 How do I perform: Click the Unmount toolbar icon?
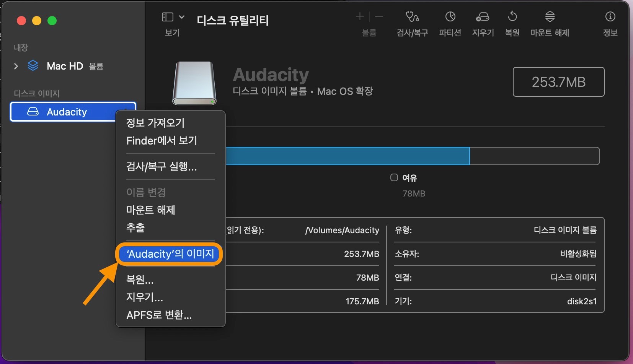550,16
